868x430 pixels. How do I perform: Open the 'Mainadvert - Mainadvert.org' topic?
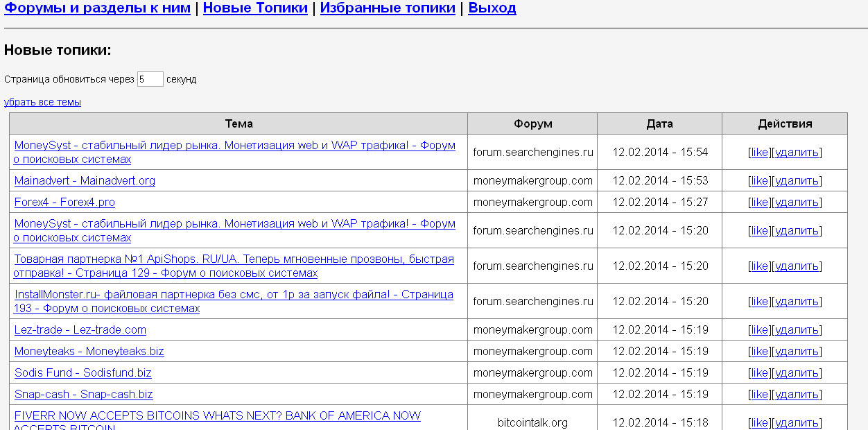click(x=85, y=180)
